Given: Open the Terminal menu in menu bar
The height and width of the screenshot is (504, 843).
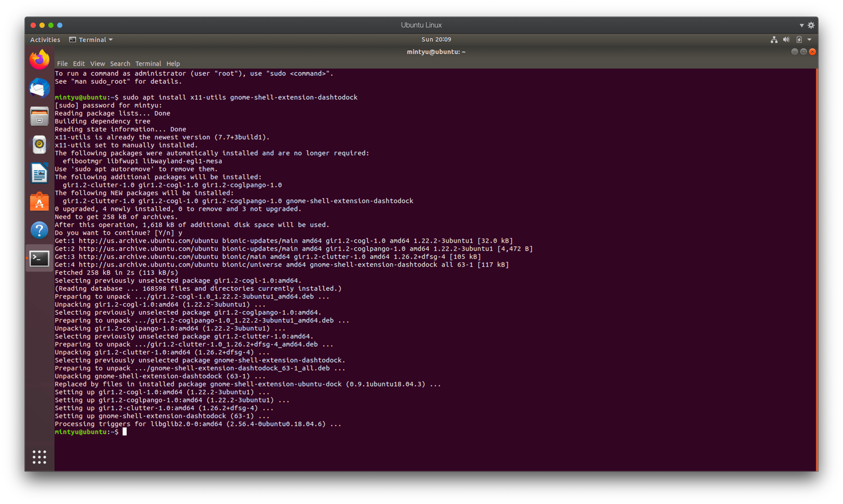Looking at the screenshot, I should click(x=148, y=63).
